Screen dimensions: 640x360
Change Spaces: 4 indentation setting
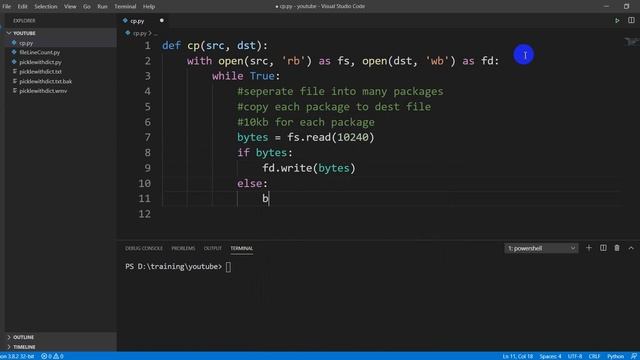[550, 356]
